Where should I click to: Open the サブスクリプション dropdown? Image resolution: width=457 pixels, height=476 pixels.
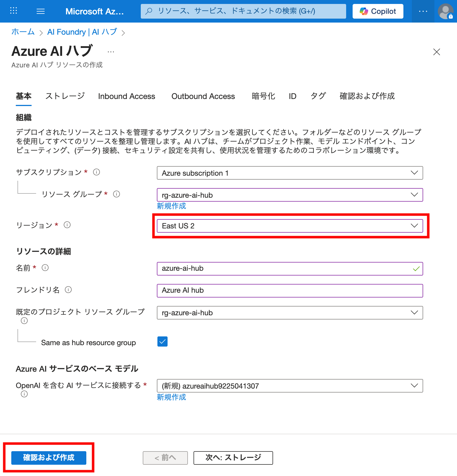point(290,173)
